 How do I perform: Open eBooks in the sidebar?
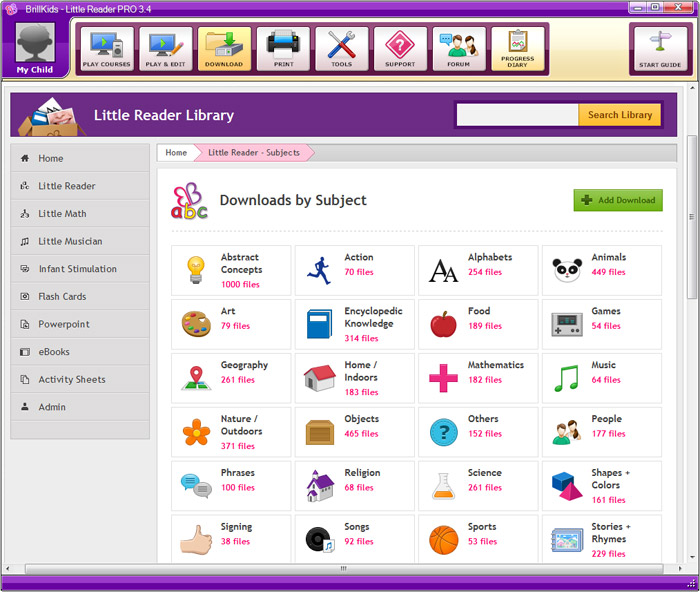click(x=80, y=352)
